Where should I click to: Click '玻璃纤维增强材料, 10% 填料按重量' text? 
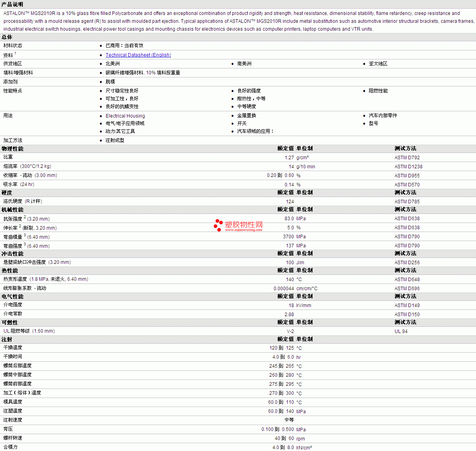(143, 73)
